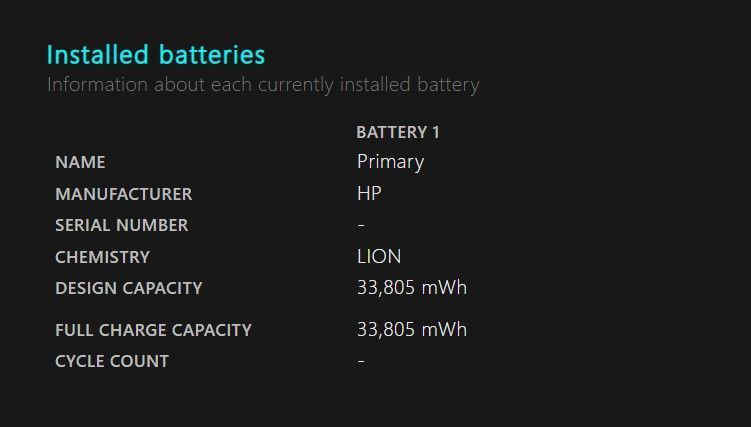Select the BATTERY 1 column header

[x=398, y=132]
